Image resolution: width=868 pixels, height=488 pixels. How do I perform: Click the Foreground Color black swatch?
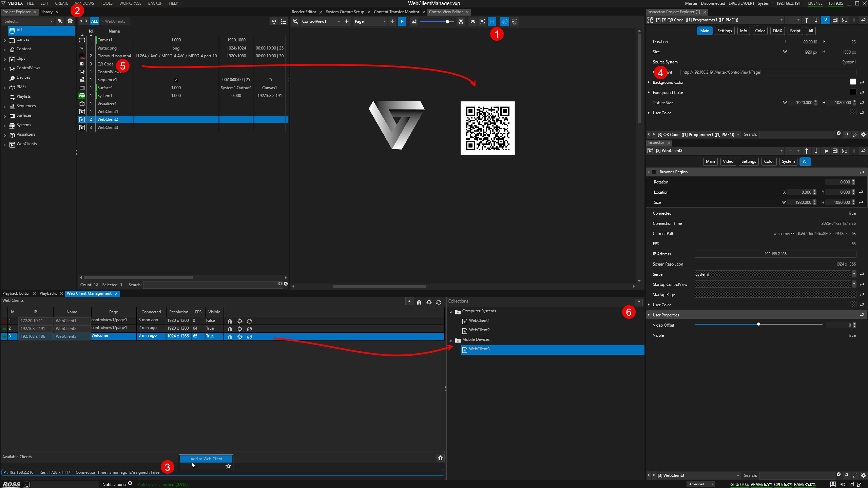pyautogui.click(x=853, y=92)
